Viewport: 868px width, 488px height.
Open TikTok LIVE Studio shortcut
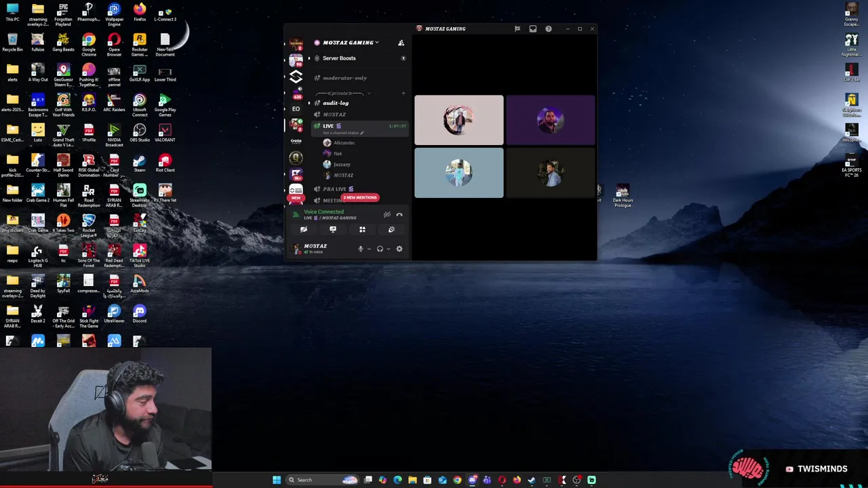point(140,253)
